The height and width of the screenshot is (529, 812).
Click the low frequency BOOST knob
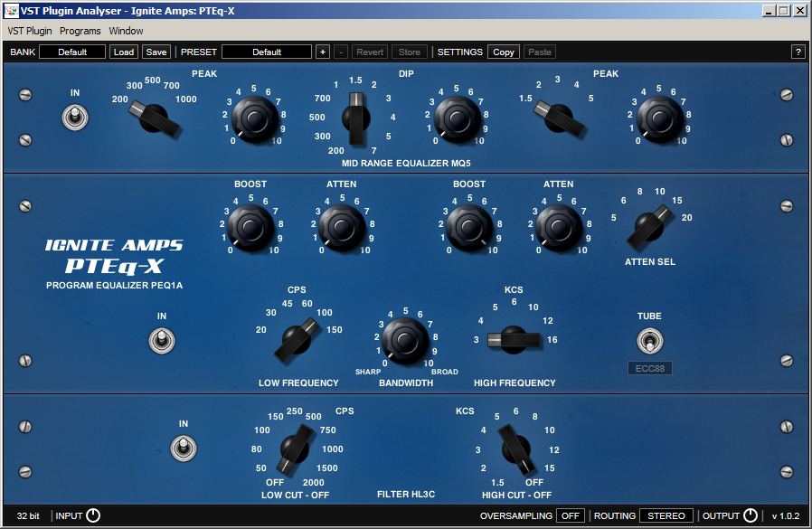click(x=250, y=228)
